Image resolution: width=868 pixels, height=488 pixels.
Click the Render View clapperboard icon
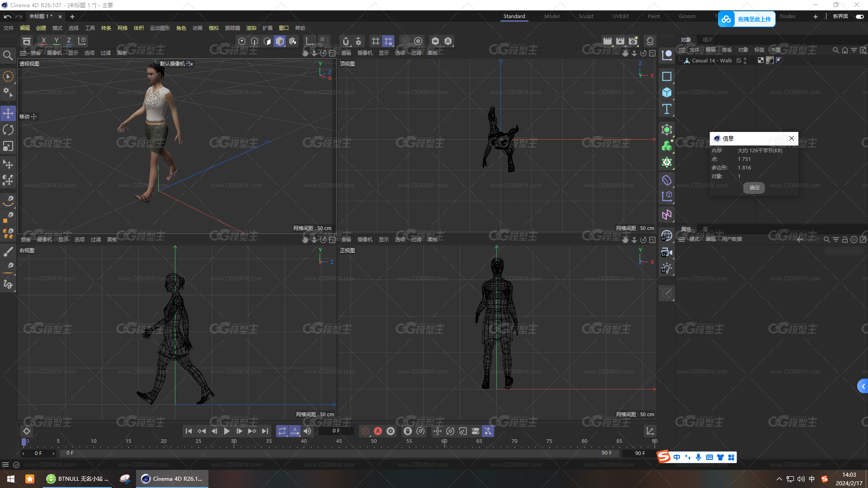608,41
